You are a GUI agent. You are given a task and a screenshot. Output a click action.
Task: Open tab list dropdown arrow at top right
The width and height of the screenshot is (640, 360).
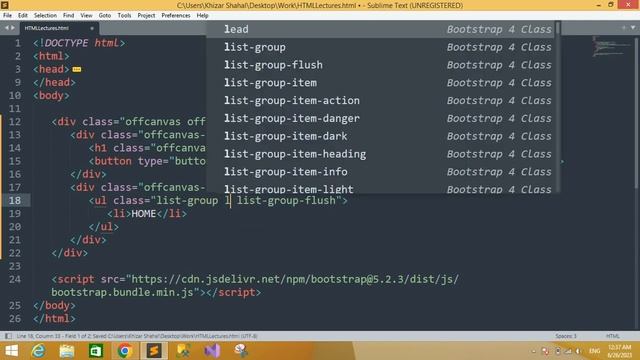tap(633, 28)
